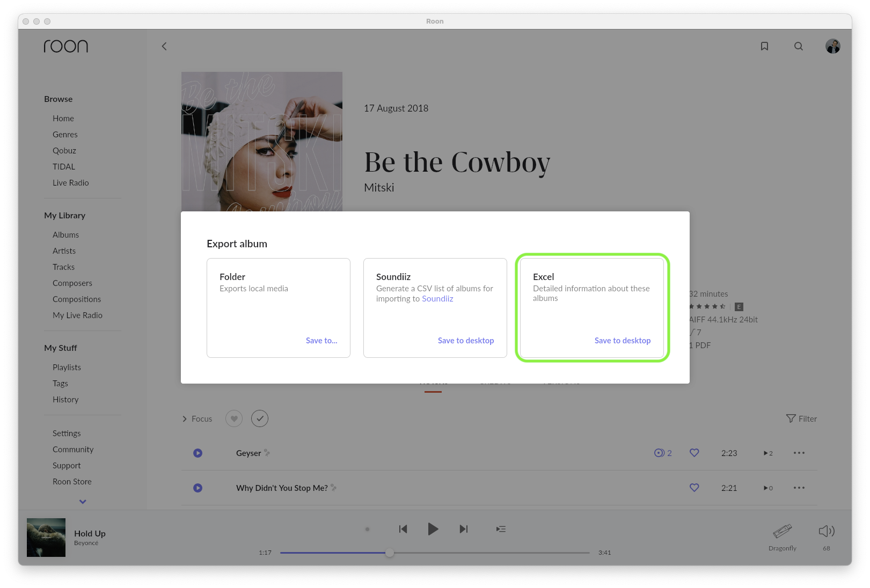
Task: Click Beyoncé artist in now playing
Action: tap(86, 543)
